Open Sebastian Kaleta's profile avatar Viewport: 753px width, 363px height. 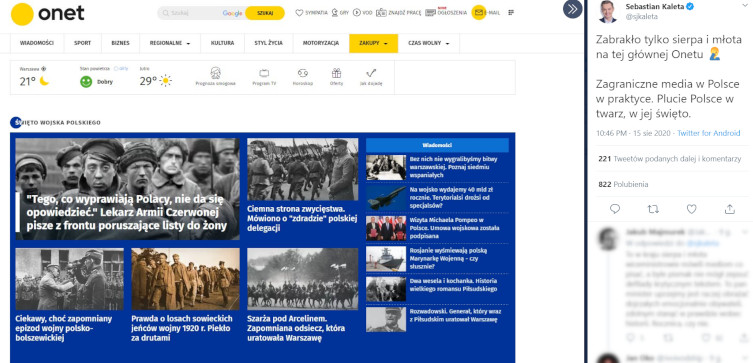[x=607, y=12]
